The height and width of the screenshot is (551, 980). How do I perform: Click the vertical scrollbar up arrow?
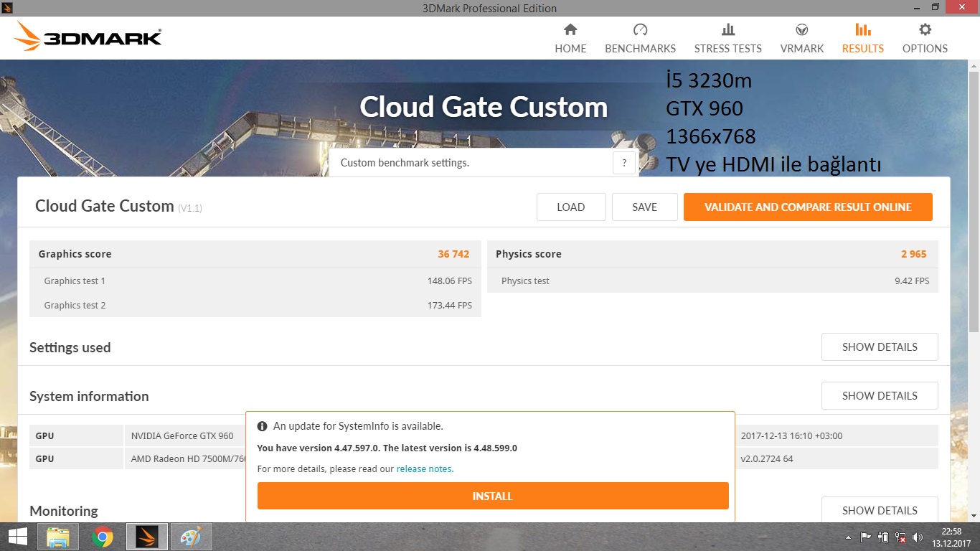click(x=974, y=67)
